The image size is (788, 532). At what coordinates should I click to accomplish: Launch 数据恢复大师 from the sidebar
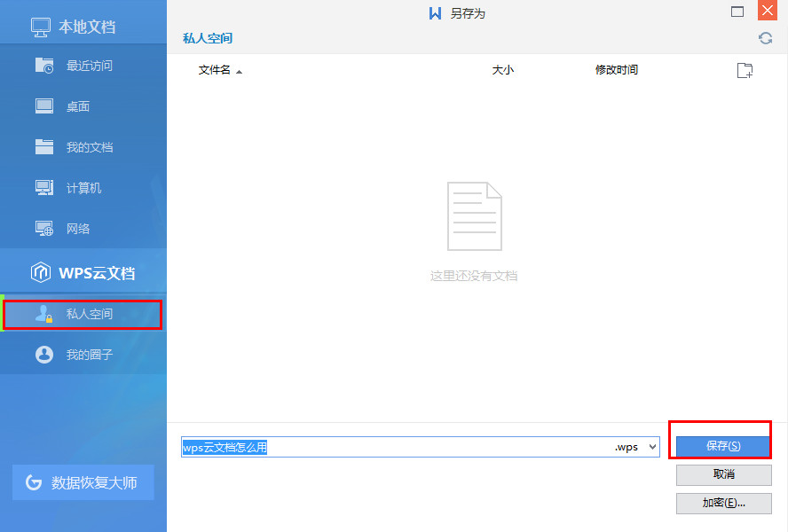point(82,481)
